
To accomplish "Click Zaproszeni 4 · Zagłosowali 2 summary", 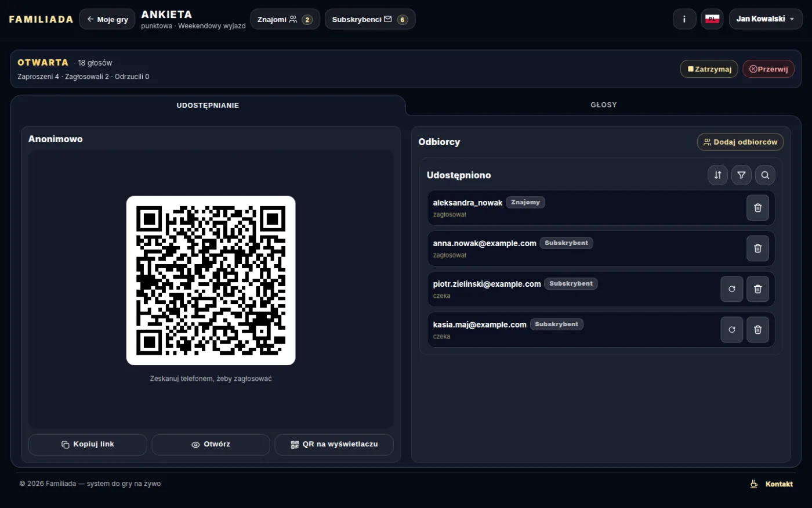I will pos(83,77).
